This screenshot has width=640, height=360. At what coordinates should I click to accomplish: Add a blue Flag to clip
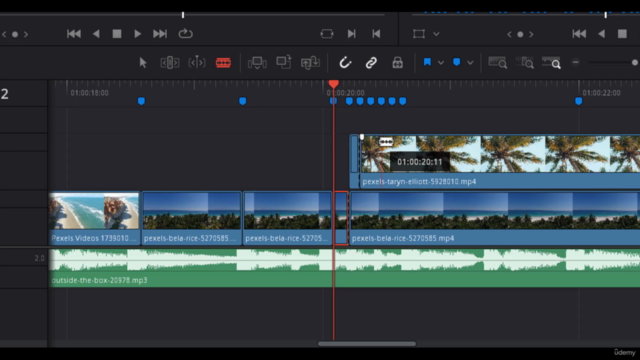click(x=427, y=62)
